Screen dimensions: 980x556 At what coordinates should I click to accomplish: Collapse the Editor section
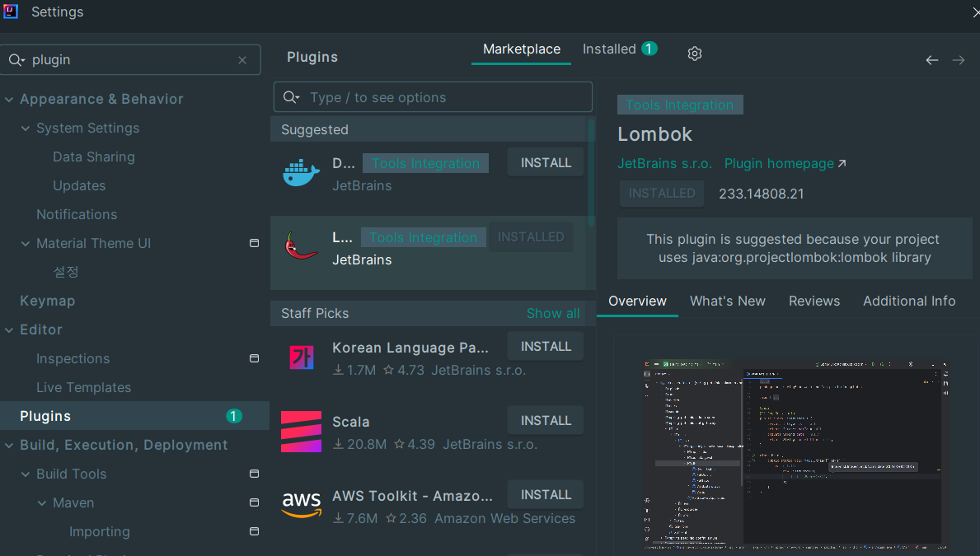(9, 329)
